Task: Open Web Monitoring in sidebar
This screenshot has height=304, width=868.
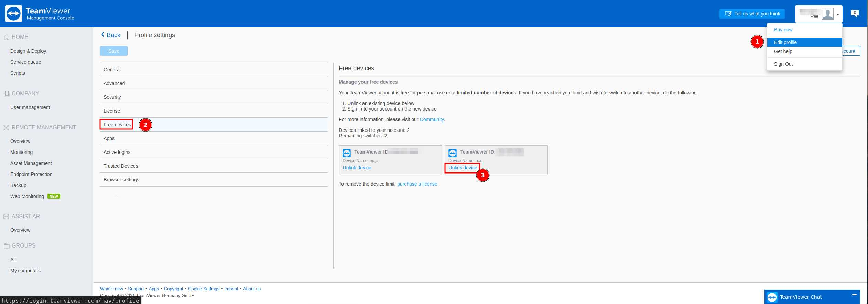Action: [27, 196]
